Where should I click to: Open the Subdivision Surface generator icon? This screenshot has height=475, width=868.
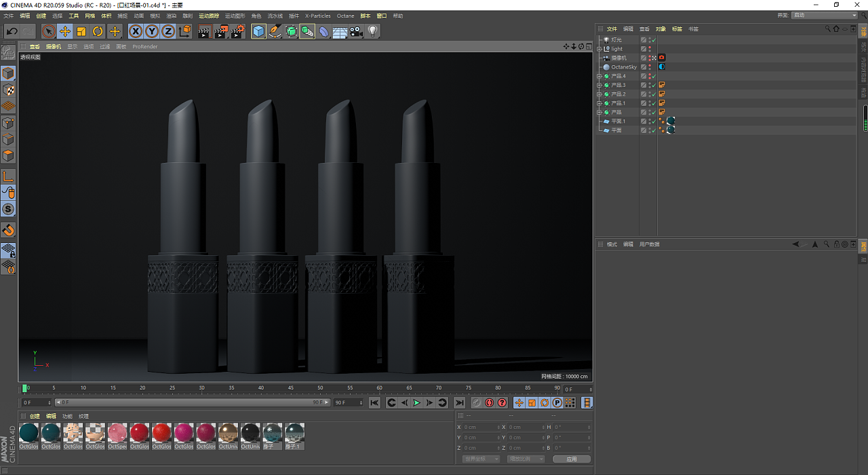click(291, 31)
